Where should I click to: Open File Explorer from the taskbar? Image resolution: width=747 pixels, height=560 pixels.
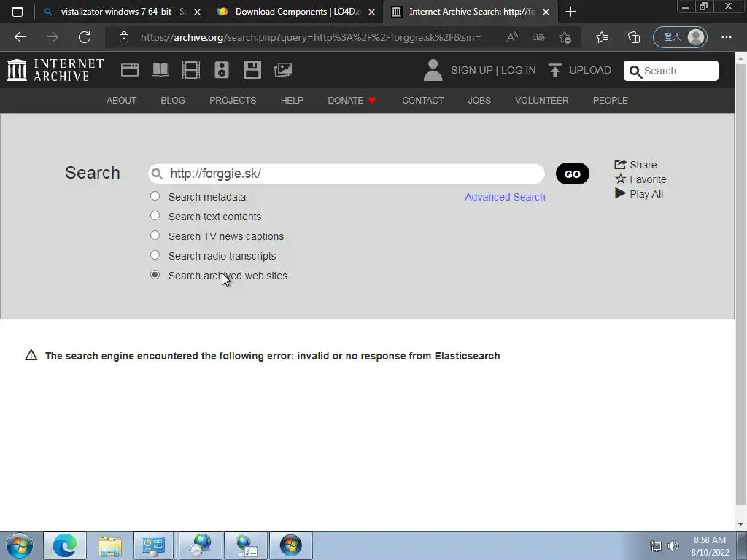click(x=110, y=545)
